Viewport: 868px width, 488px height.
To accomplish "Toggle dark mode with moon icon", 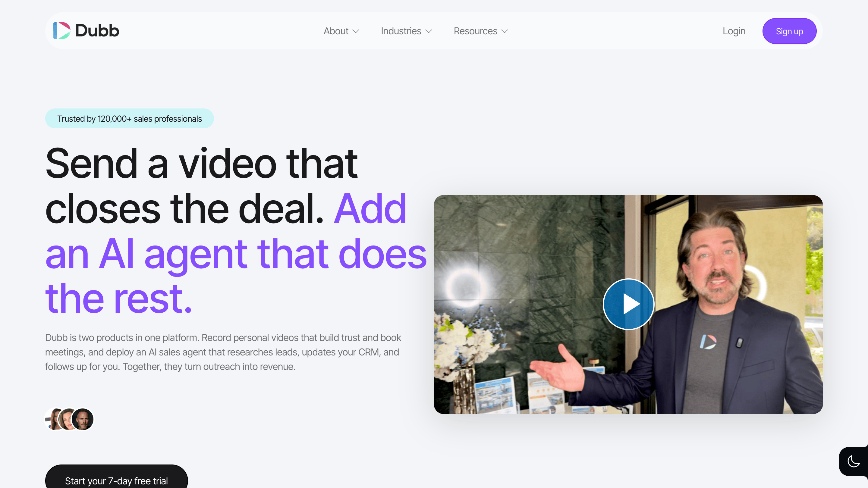I will [x=854, y=461].
